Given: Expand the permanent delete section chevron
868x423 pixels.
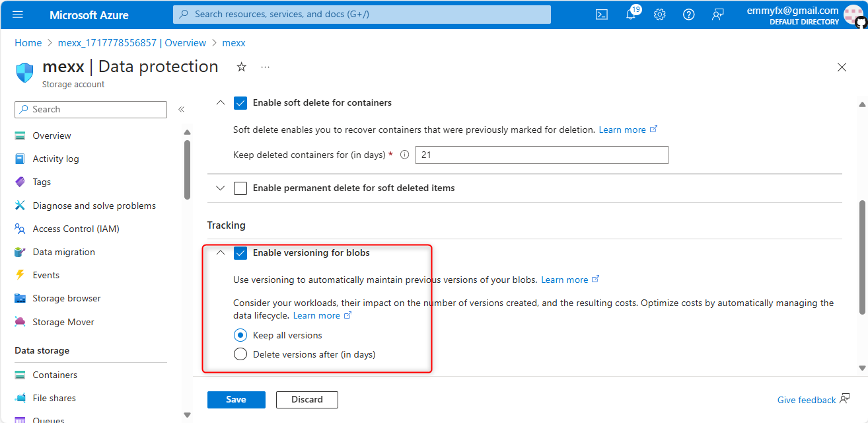Looking at the screenshot, I should tap(221, 188).
